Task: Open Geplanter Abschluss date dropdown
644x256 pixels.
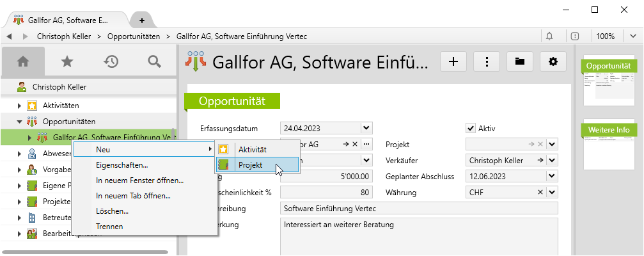Action: point(552,176)
